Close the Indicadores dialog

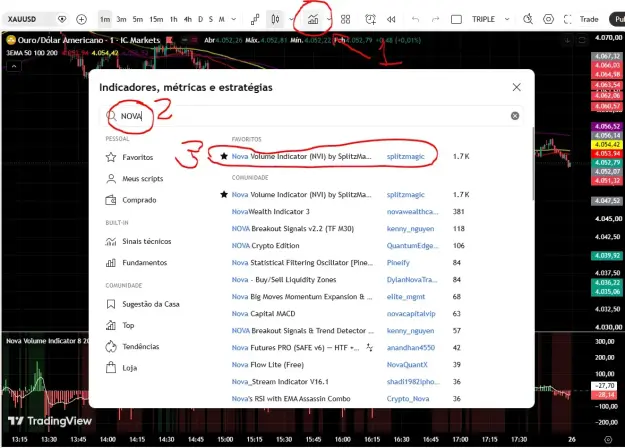(x=516, y=87)
